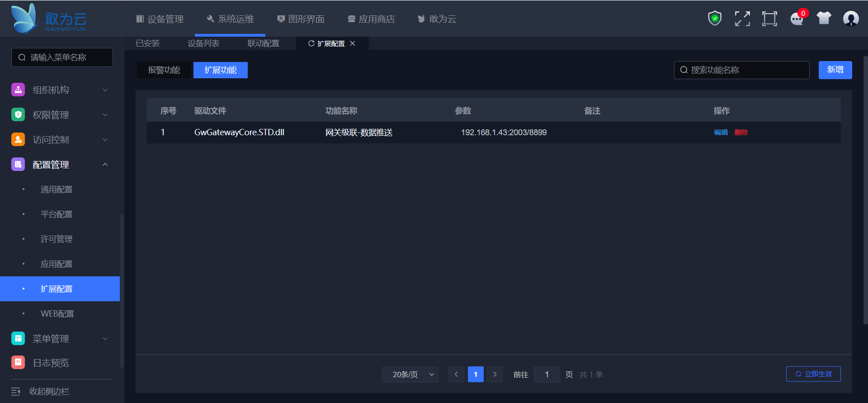The width and height of the screenshot is (868, 403).
Task: Click the 访问控制 orange icon
Action: click(x=18, y=139)
